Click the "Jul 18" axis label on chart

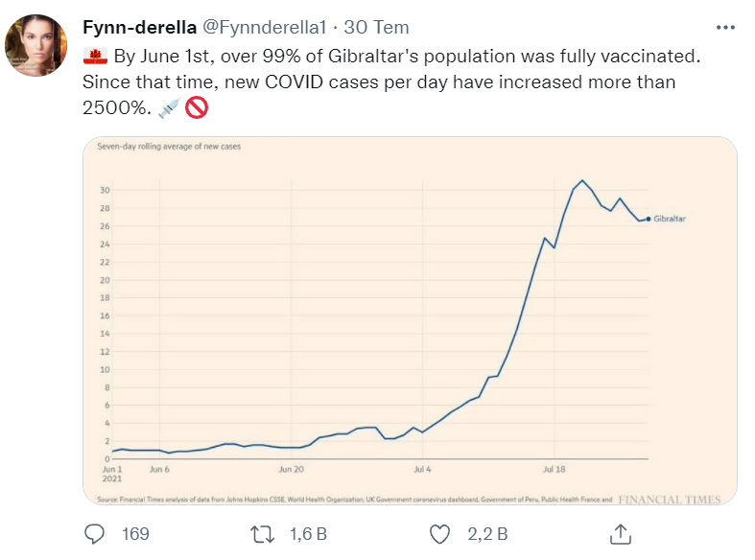click(554, 470)
